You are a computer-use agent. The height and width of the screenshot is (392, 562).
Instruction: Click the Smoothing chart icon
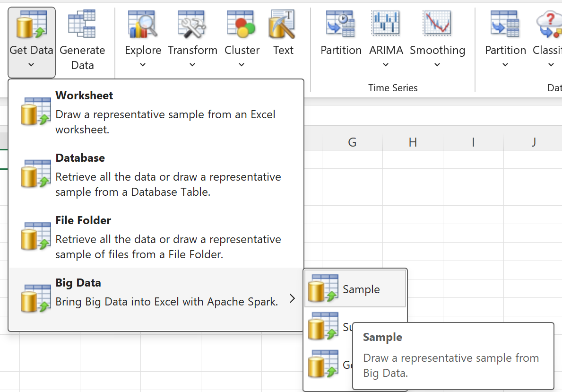pos(437,25)
